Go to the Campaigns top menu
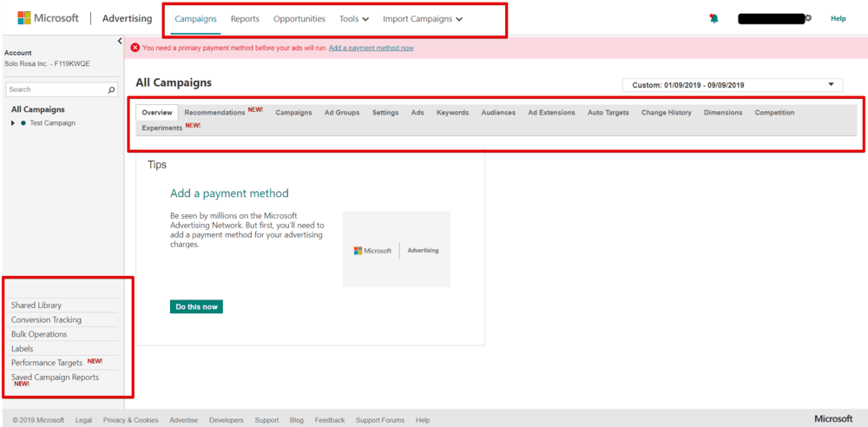 tap(195, 19)
